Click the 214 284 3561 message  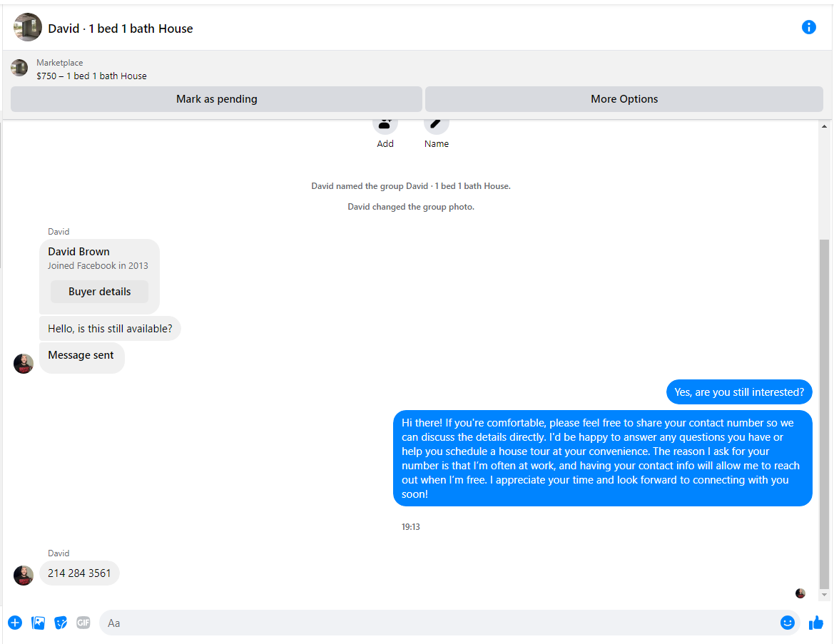(x=79, y=573)
